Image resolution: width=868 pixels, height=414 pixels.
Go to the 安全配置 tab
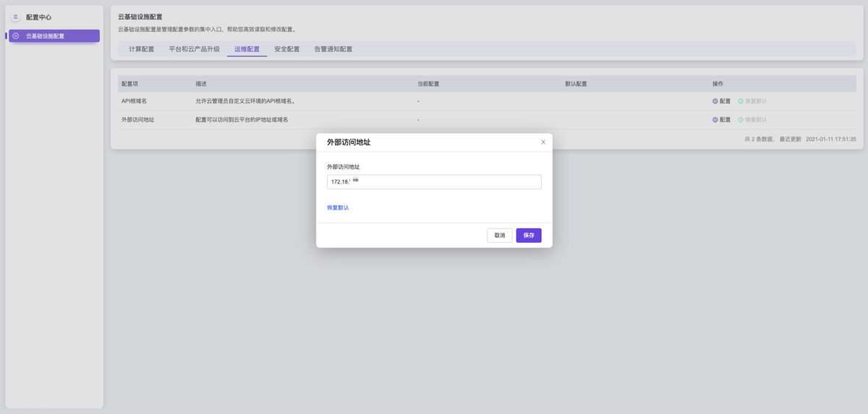point(286,49)
